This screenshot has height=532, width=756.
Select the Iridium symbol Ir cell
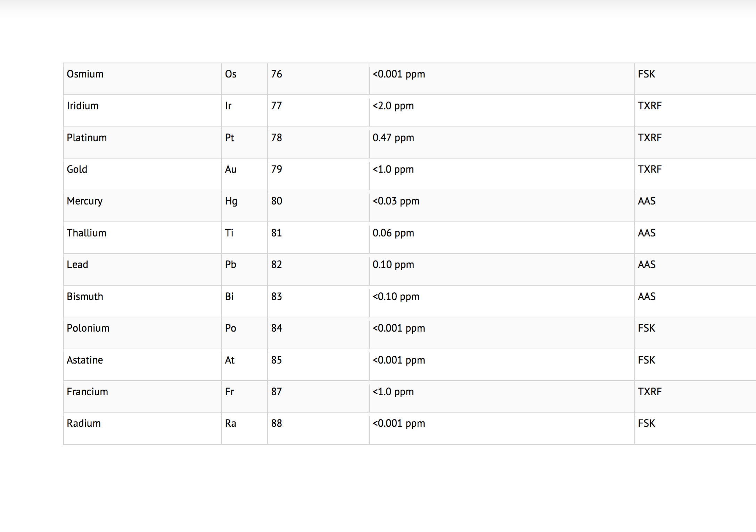point(228,106)
